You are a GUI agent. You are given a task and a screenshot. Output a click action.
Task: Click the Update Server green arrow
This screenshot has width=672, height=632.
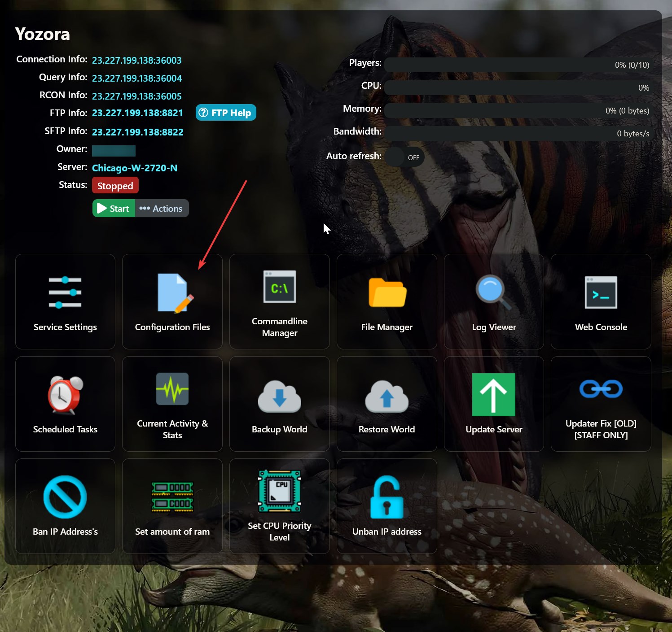[x=493, y=395]
